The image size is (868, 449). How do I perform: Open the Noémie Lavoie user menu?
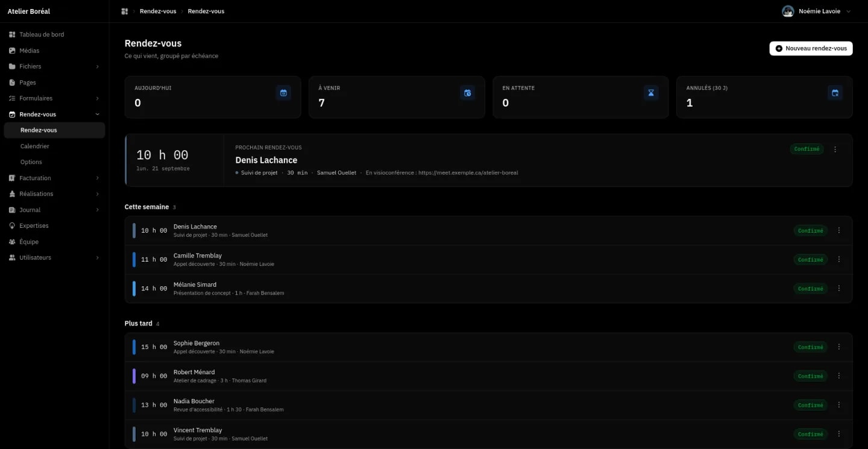pos(817,11)
